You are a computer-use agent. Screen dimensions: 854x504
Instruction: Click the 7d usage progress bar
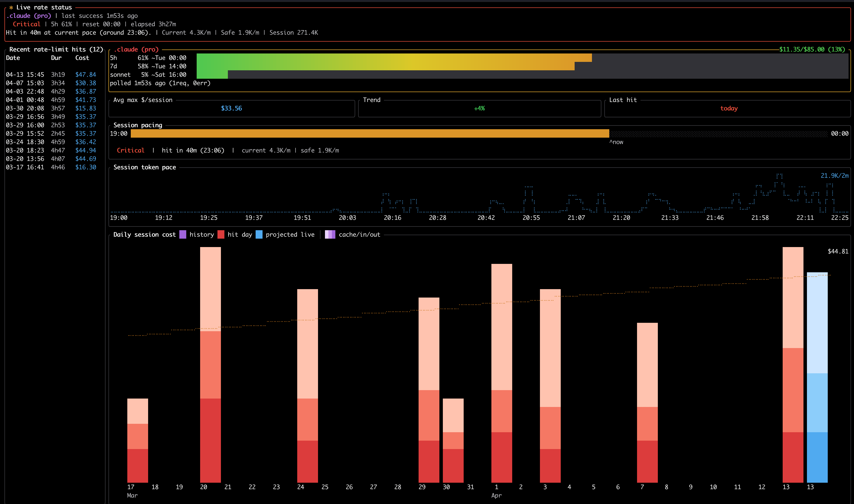coord(522,66)
